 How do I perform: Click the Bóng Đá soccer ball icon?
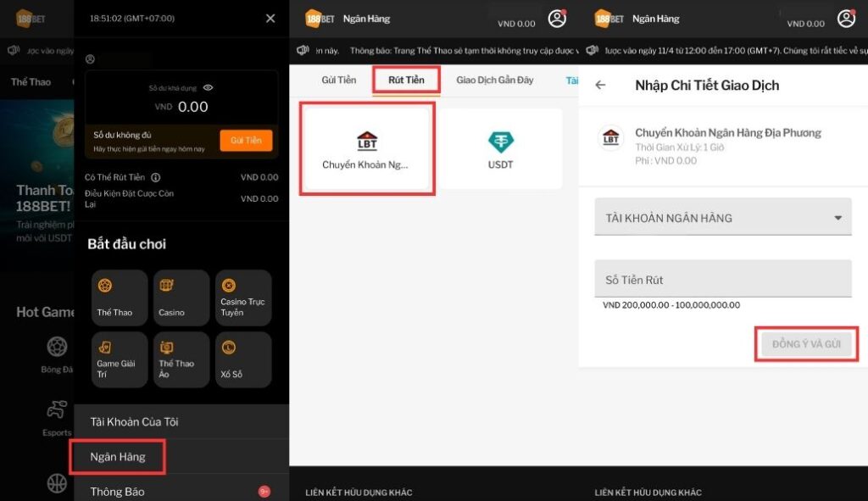coord(57,347)
